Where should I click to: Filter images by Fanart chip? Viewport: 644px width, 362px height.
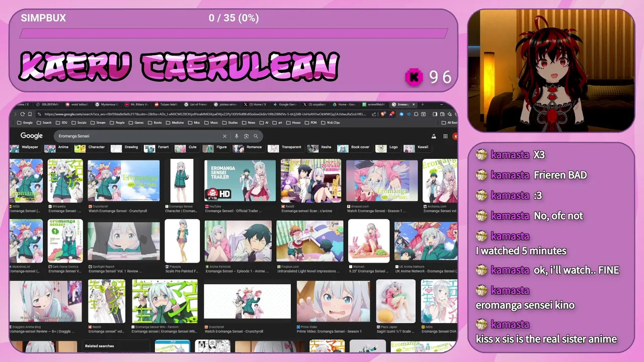coord(157,147)
